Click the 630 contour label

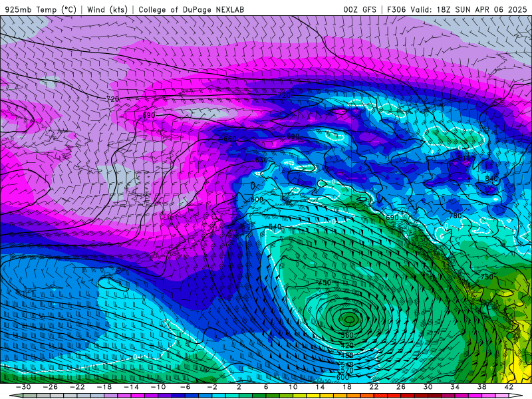[261, 160]
